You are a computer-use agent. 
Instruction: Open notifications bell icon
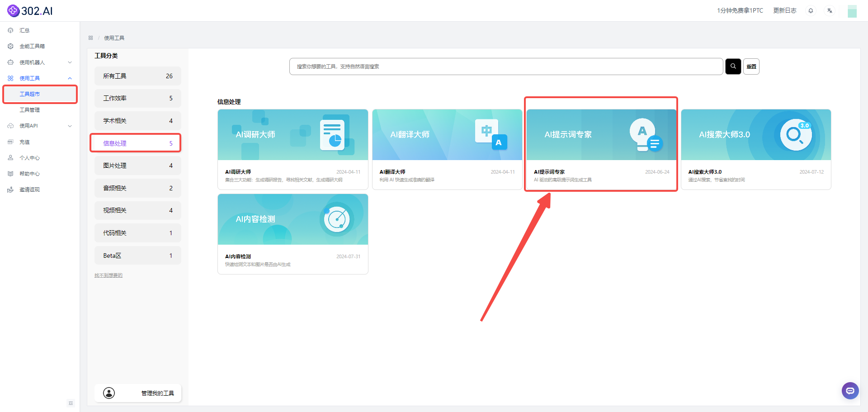tap(811, 10)
